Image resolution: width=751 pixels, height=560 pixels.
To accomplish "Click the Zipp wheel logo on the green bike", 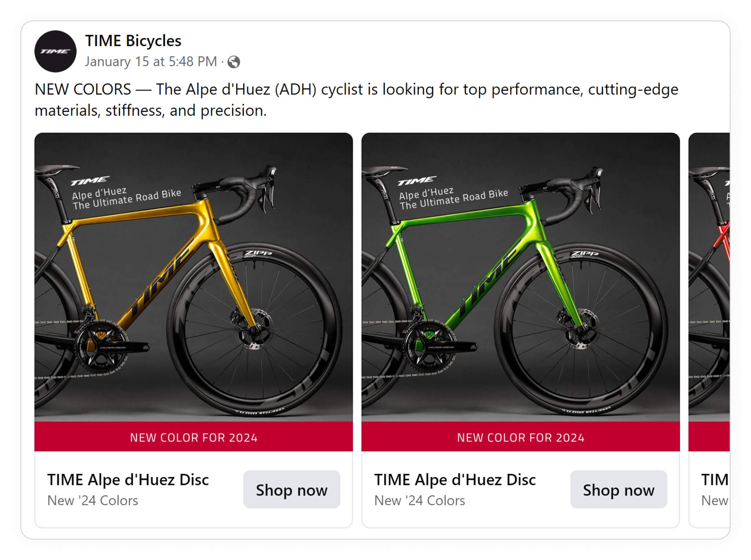I will coord(585,254).
